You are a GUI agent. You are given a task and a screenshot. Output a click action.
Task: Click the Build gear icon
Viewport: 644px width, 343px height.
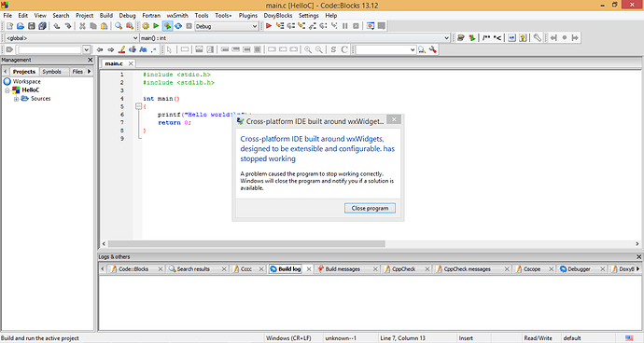click(x=146, y=26)
